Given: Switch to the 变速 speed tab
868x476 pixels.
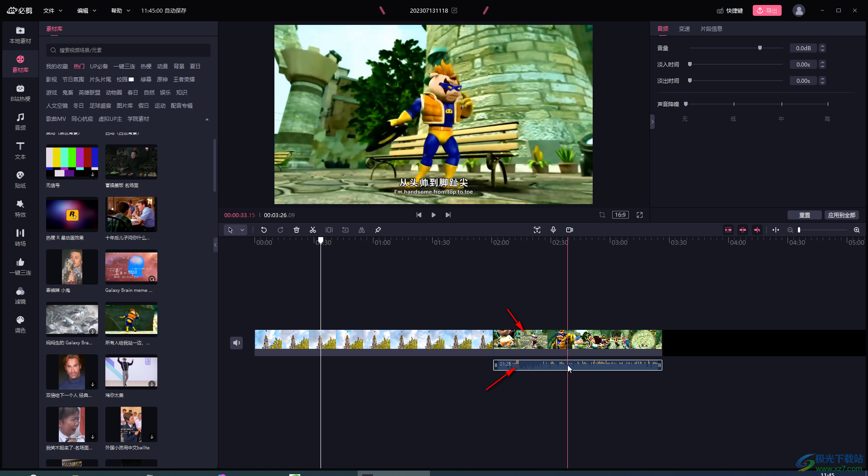Looking at the screenshot, I should 684,29.
